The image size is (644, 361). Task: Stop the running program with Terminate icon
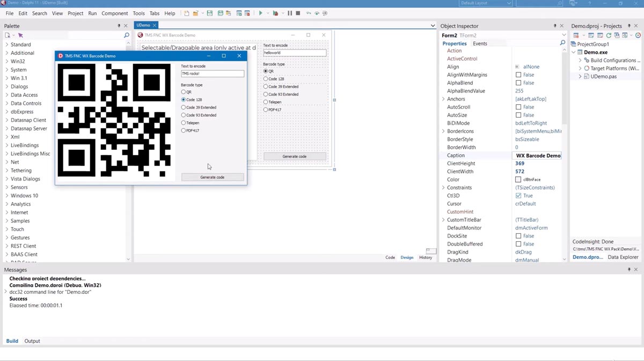click(298, 13)
